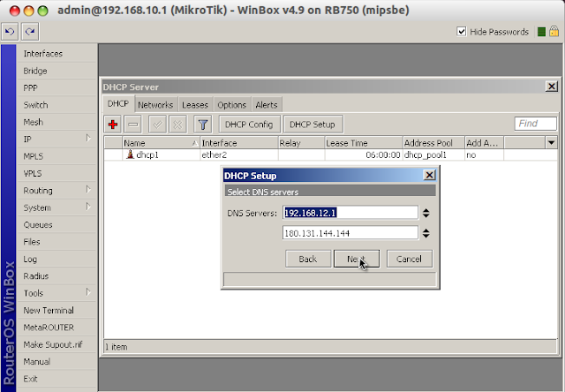This screenshot has height=392, width=565.
Task: Switch to the DHCP tab
Action: point(117,104)
